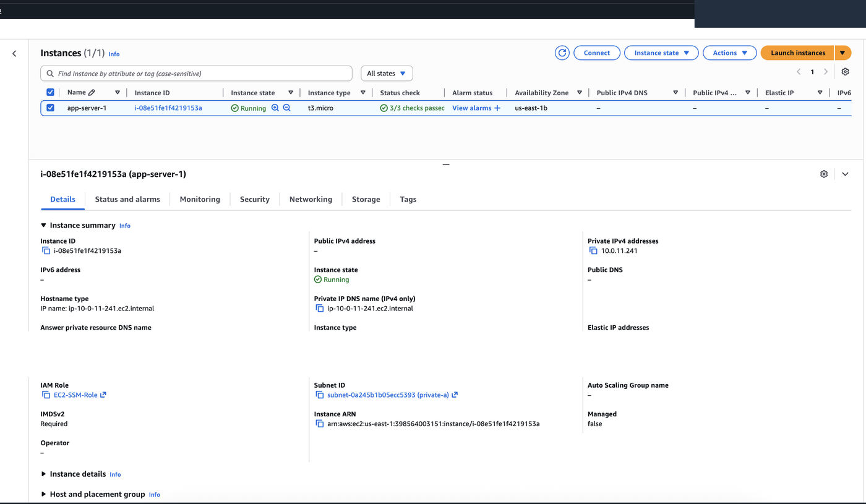Copy Instance ARN value
Image resolution: width=866 pixels, height=504 pixels.
[320, 424]
